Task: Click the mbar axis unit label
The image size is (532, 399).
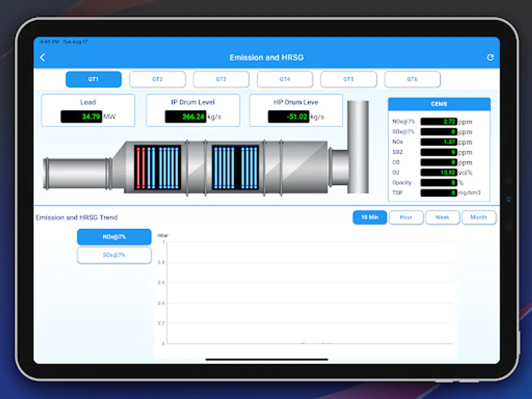Action: [163, 235]
